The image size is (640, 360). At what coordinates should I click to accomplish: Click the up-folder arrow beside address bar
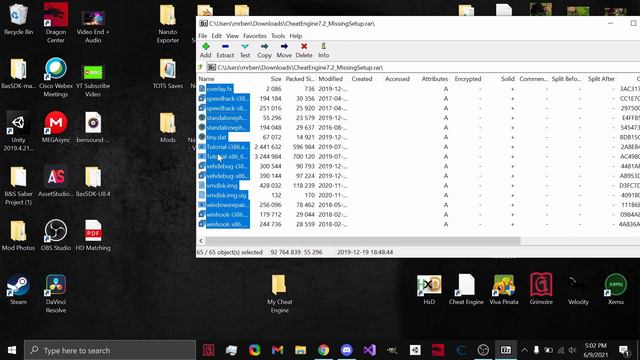click(200, 67)
